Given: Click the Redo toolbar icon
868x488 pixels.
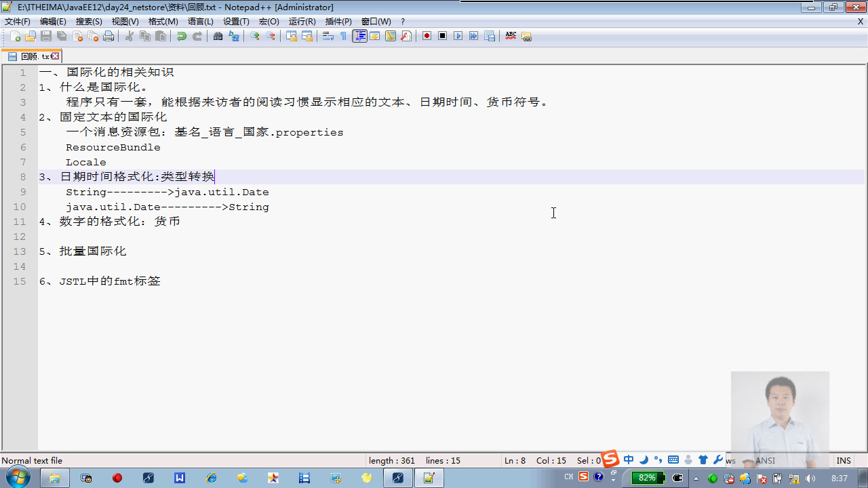Looking at the screenshot, I should 197,36.
